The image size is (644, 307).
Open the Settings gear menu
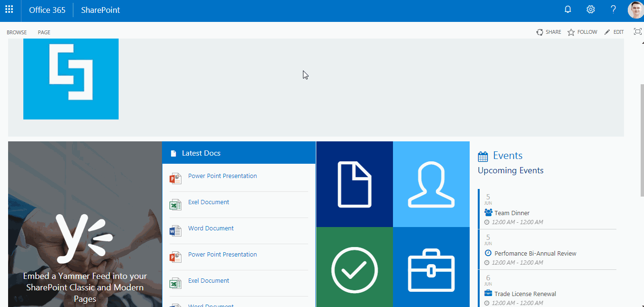(590, 9)
